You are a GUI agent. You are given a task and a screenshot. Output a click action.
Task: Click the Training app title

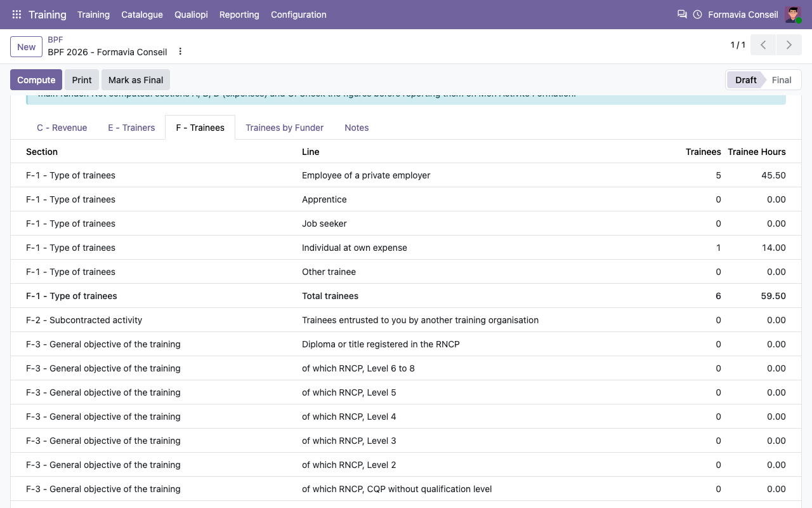(48, 15)
